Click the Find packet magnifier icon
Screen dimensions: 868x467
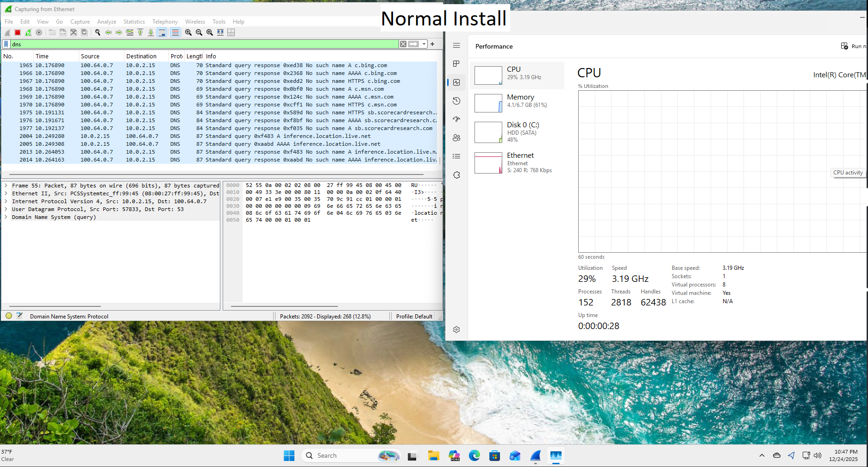pyautogui.click(x=98, y=32)
